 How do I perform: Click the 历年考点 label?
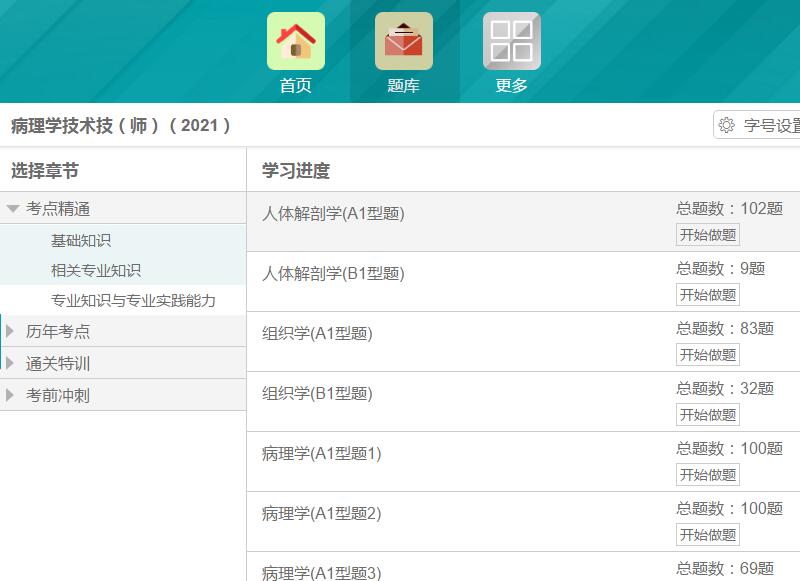click(x=58, y=332)
